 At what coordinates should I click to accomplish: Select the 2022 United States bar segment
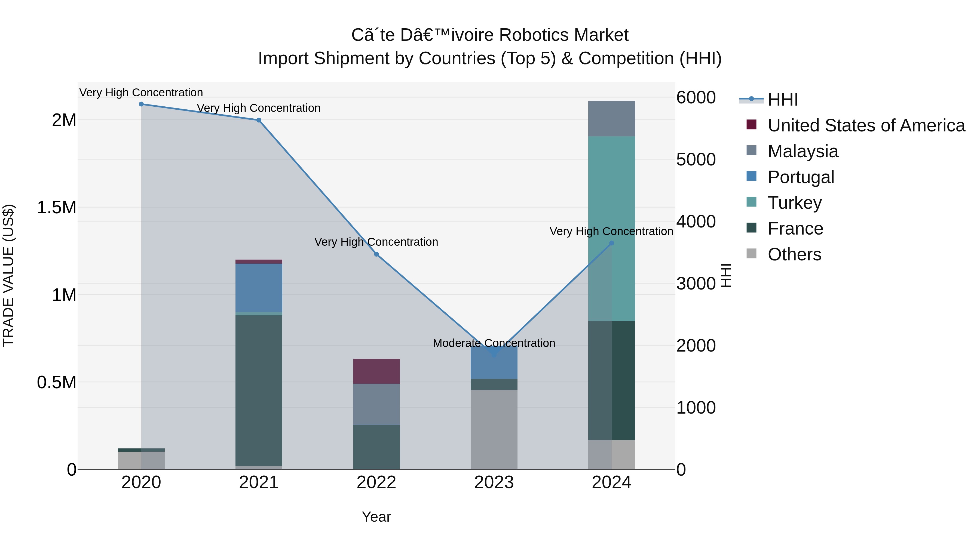coord(376,371)
